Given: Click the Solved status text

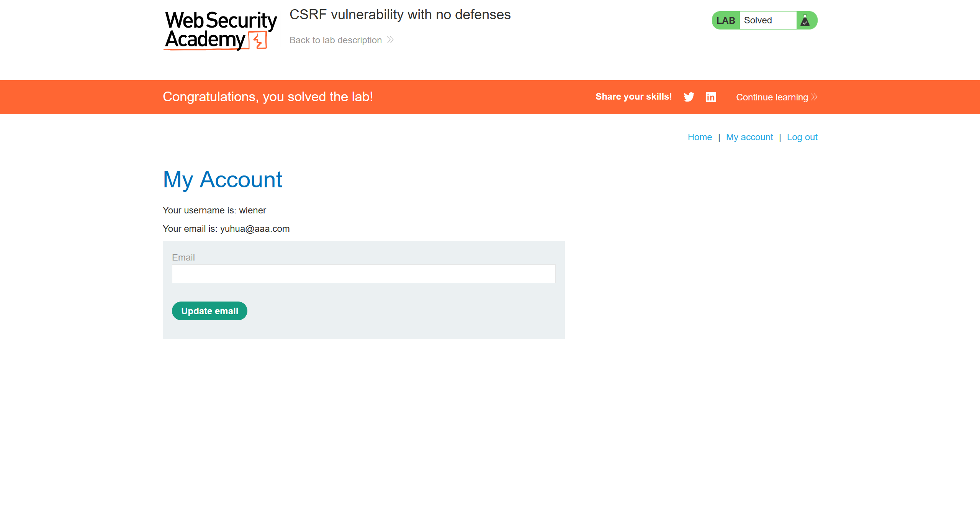Looking at the screenshot, I should (x=757, y=20).
